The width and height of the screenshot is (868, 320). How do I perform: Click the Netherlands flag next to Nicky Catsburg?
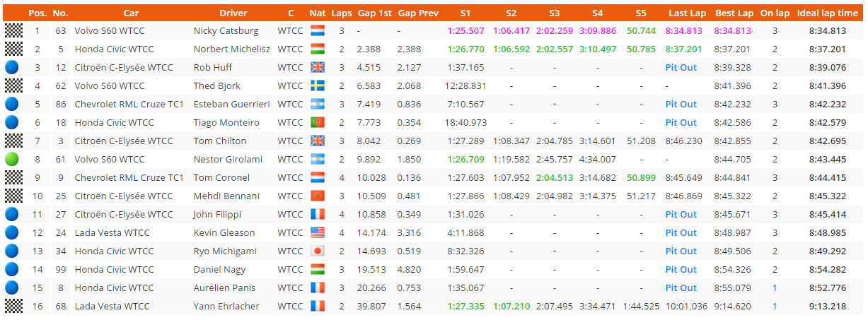click(x=318, y=30)
